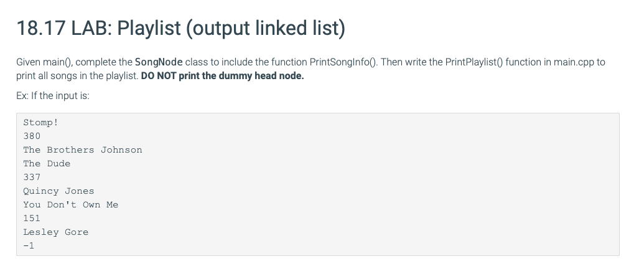Screen dimensions: 644x261
Task: Click the bold "DO NOT print the dummy head node" text
Action: pos(222,76)
